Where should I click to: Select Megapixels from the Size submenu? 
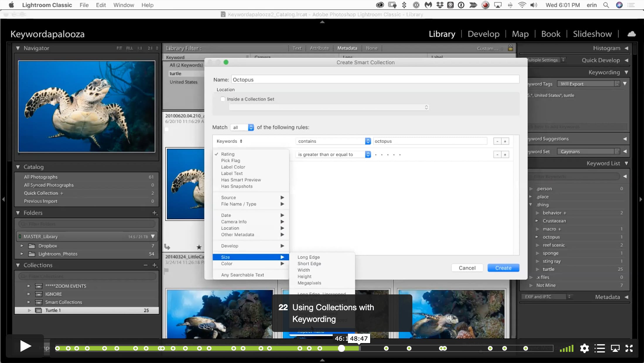point(309,283)
